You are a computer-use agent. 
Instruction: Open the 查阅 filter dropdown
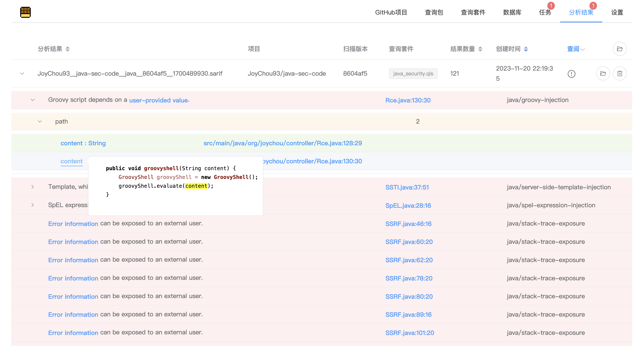click(576, 49)
